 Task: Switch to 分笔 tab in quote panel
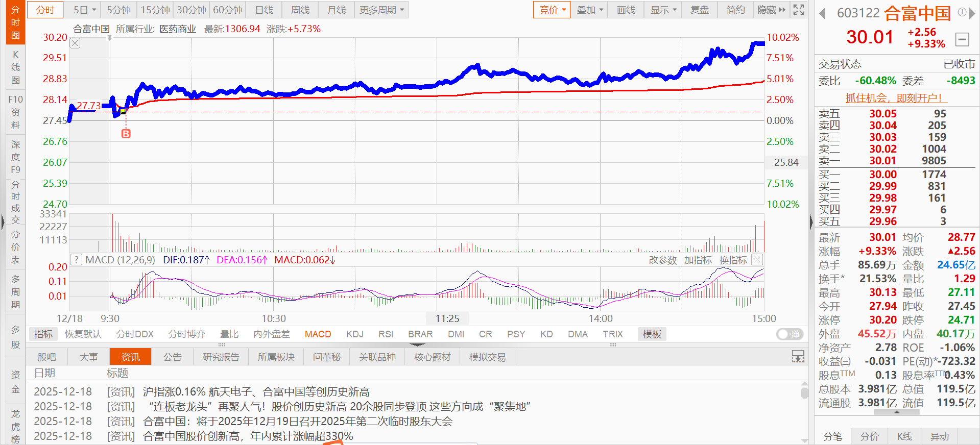click(x=833, y=436)
